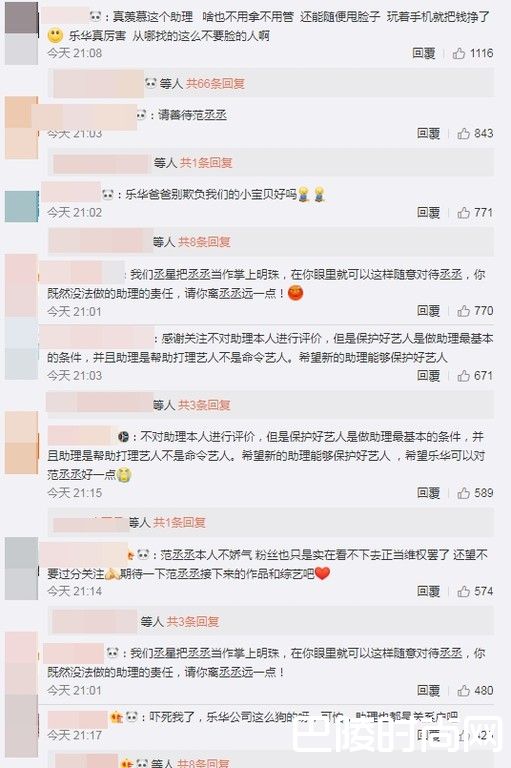Reply to the 21:14 comment with 回覆
The image size is (511, 768).
(429, 591)
